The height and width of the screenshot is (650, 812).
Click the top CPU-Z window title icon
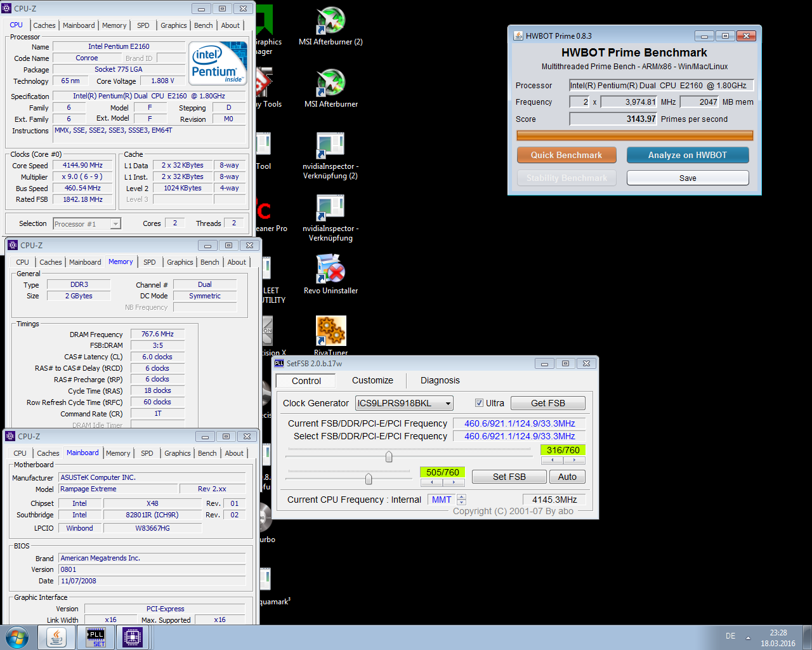[x=7, y=9]
